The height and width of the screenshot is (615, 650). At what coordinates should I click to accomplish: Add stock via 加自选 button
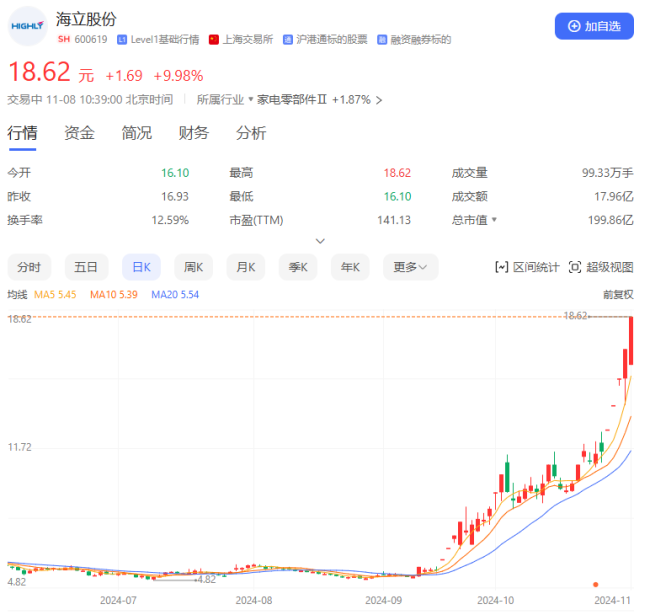[594, 26]
